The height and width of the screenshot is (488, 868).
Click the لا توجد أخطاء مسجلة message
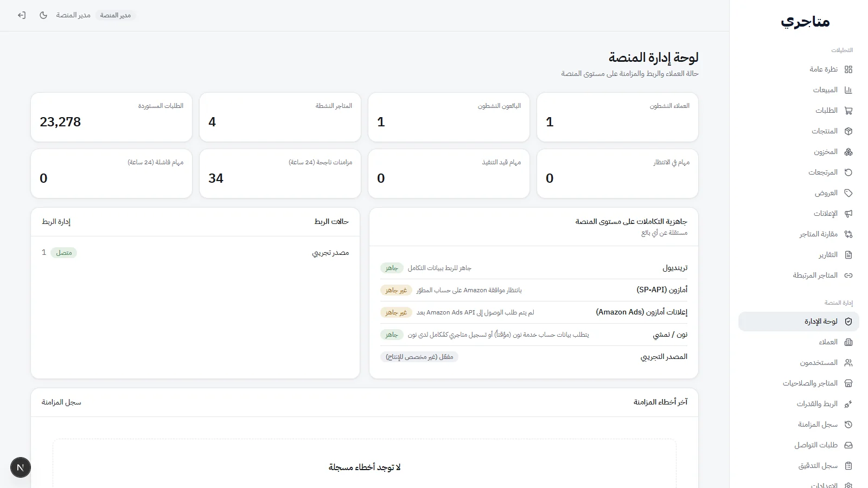[x=365, y=467]
